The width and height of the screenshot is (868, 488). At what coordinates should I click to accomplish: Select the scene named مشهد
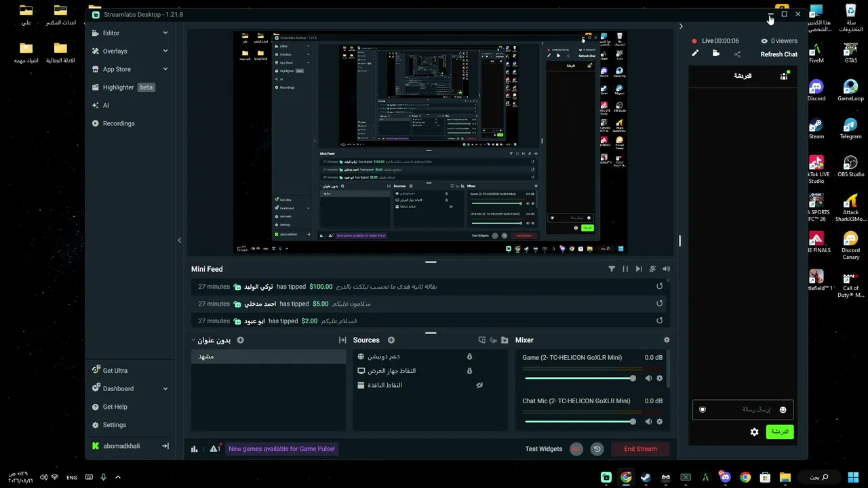click(269, 357)
